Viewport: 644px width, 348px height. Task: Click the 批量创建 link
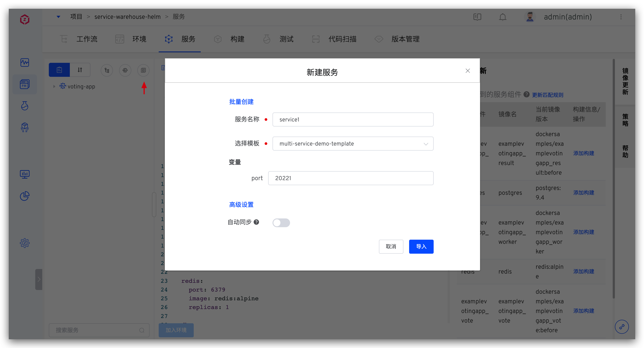click(x=241, y=102)
